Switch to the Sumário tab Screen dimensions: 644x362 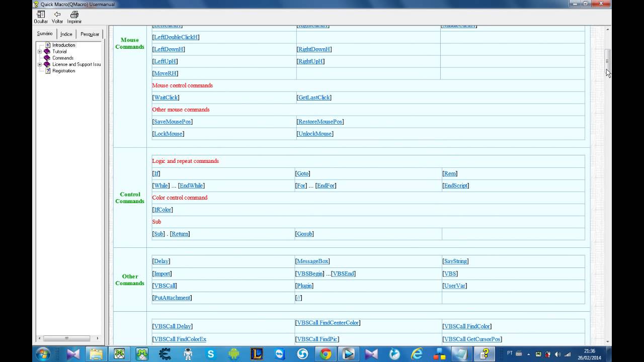45,34
